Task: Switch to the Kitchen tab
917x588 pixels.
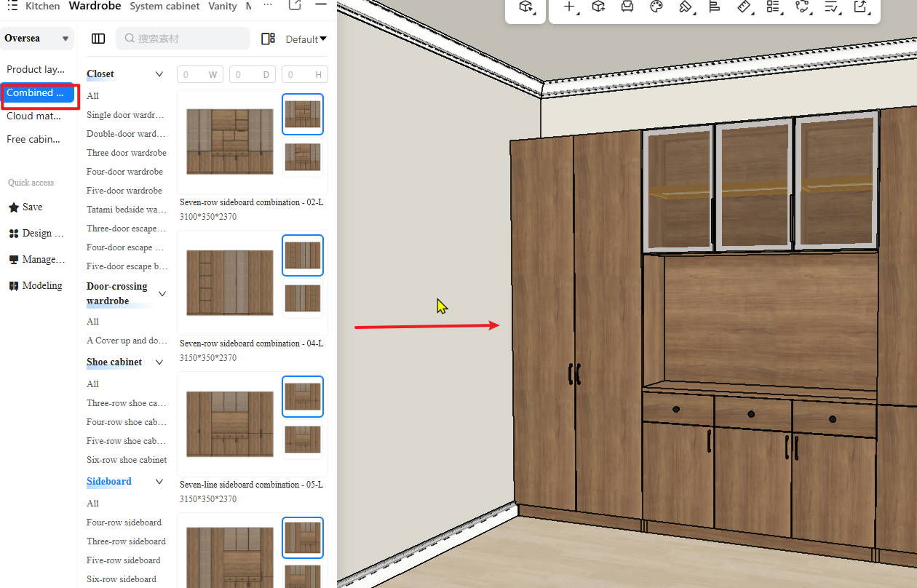Action: [42, 6]
